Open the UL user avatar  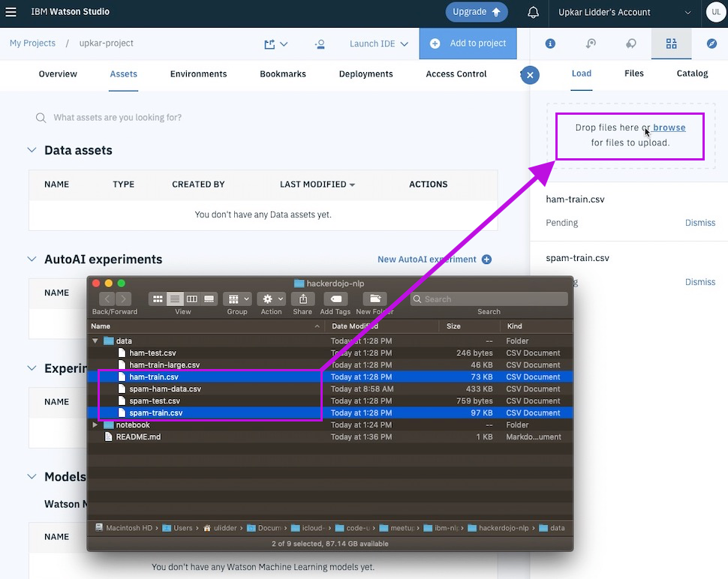click(x=716, y=12)
